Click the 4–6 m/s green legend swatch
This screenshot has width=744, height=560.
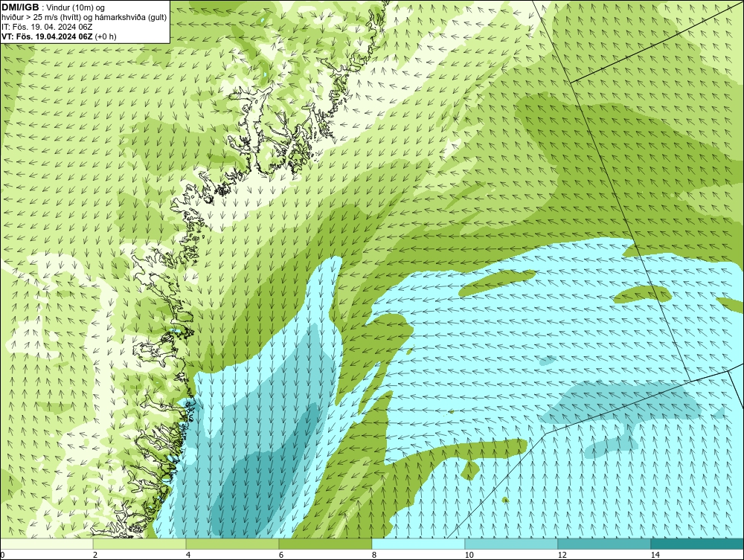click(232, 544)
